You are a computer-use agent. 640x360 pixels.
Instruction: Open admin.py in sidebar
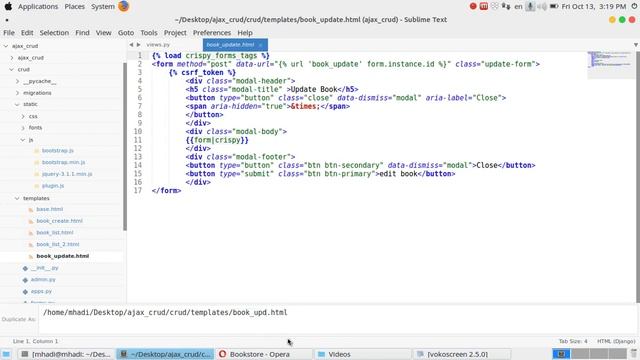tap(43, 280)
